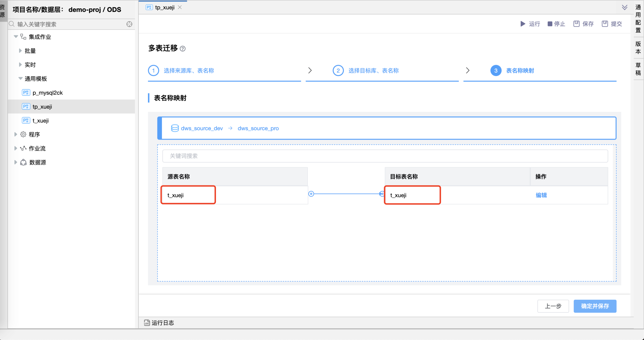644x340 pixels.
Task: Focus the 关键词搜索 input field
Action: tap(385, 156)
